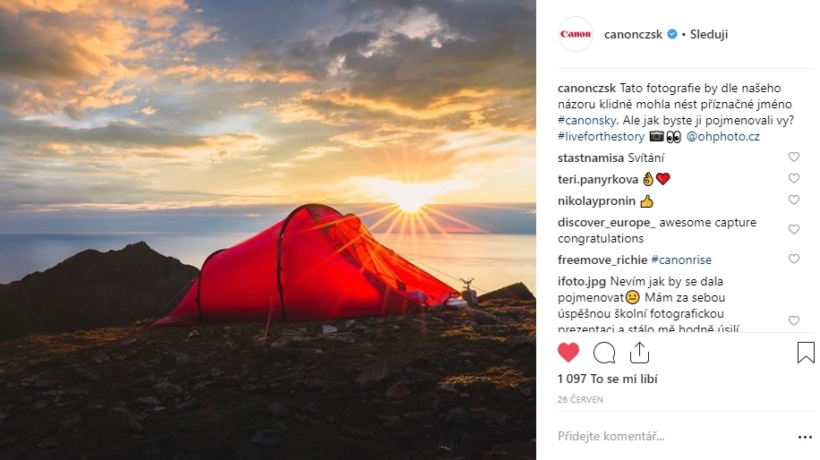Open the three-dot more options menu

[x=805, y=437]
